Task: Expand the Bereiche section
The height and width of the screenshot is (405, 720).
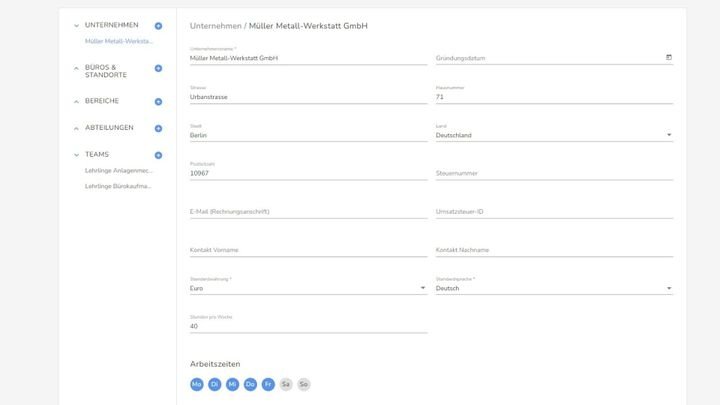Action: click(x=76, y=101)
